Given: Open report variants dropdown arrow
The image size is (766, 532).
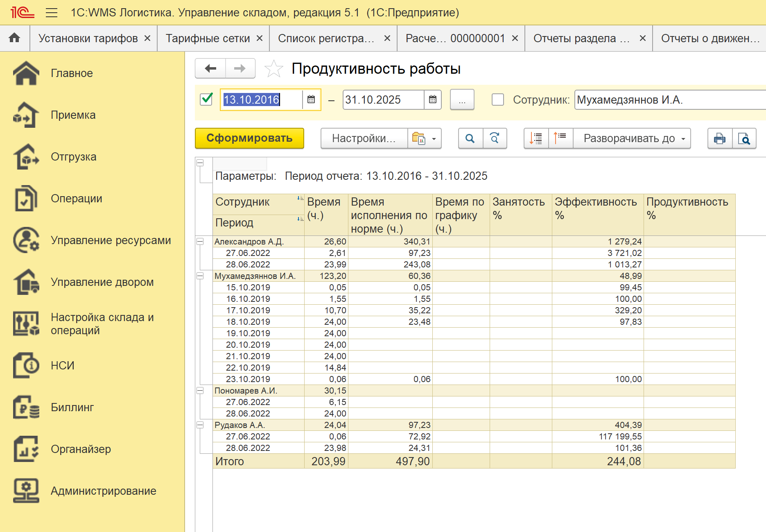Looking at the screenshot, I should 434,138.
